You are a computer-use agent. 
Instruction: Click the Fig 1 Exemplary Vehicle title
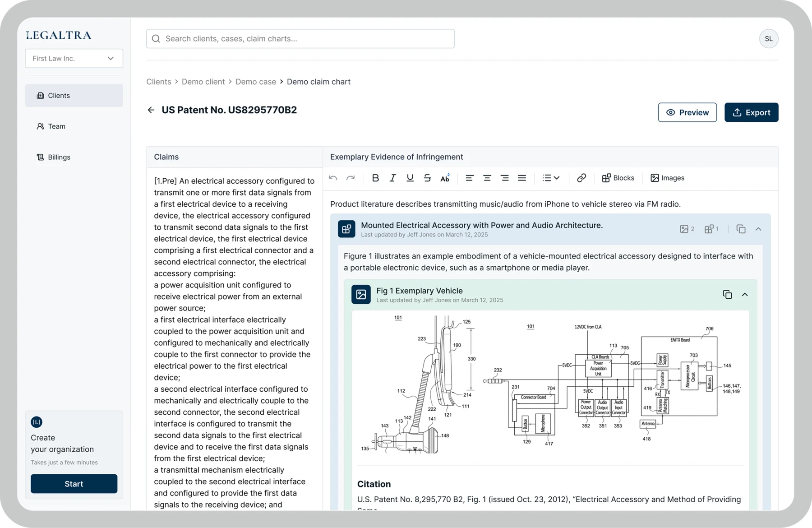[420, 291]
